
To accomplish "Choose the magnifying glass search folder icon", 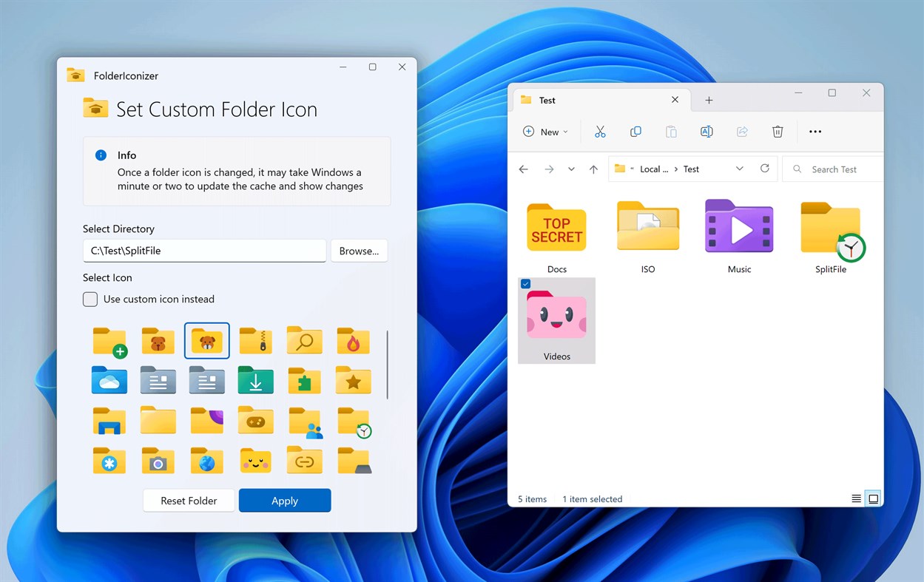I will 304,341.
